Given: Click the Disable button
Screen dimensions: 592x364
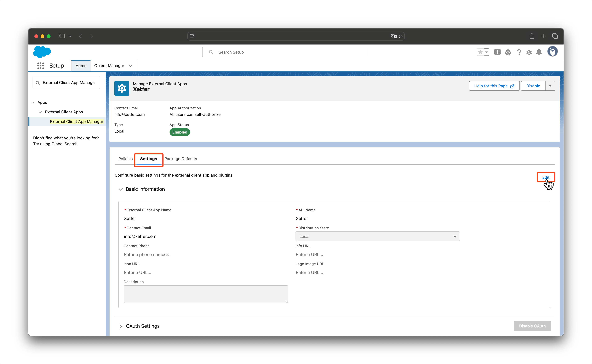Looking at the screenshot, I should pos(533,86).
